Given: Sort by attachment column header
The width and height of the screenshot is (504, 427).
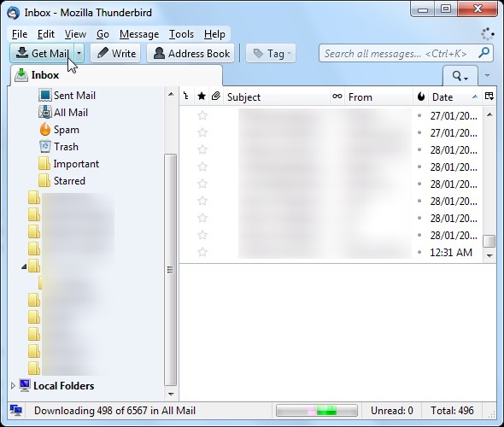Looking at the screenshot, I should 215,96.
